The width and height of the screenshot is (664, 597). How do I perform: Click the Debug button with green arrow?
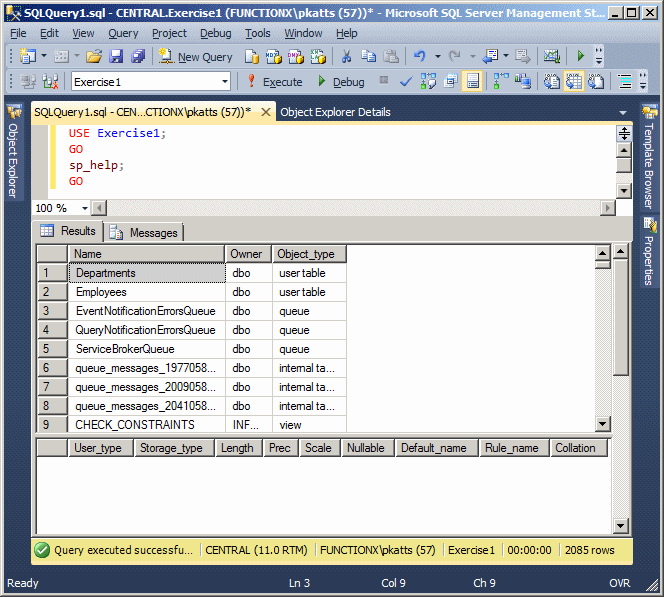341,81
